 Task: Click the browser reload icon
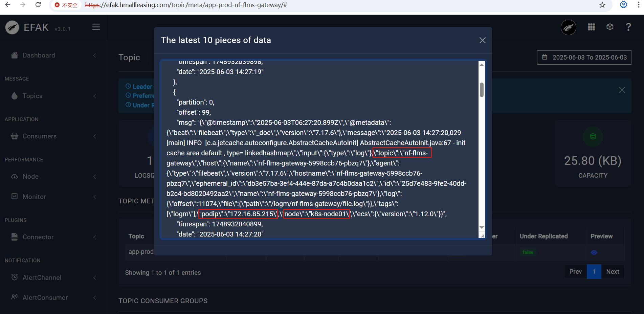coord(38,5)
